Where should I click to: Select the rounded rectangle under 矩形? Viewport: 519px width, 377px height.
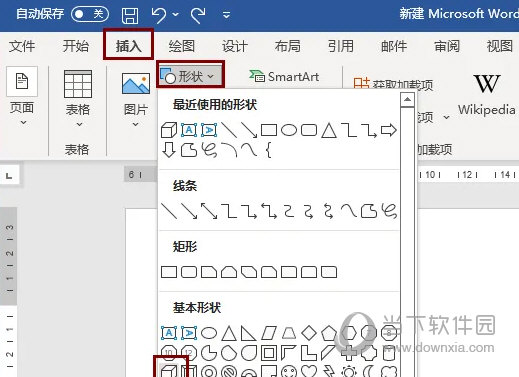coord(189,272)
